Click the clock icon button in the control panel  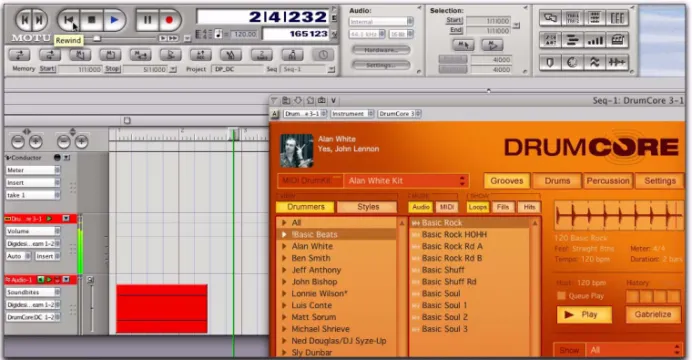coord(323,55)
